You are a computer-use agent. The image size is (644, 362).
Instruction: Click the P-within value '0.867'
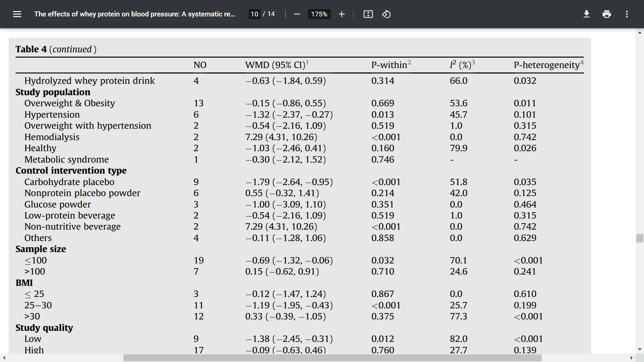click(383, 294)
